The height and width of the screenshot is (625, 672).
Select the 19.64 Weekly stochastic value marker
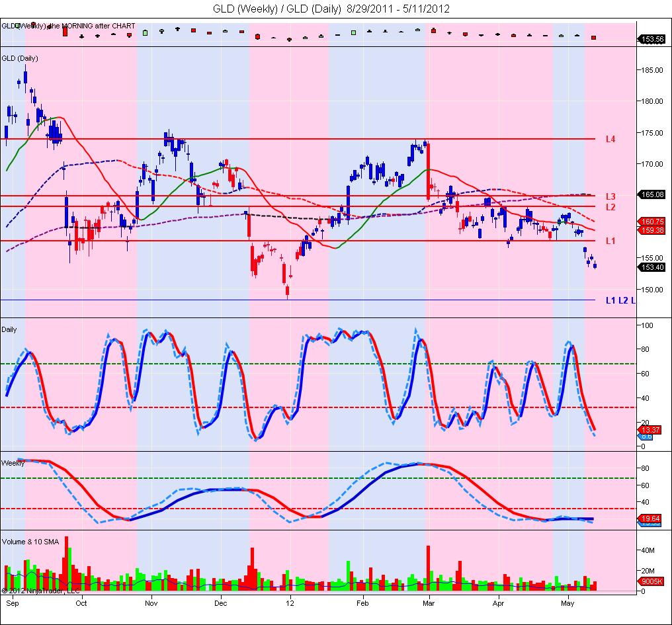coord(651,519)
